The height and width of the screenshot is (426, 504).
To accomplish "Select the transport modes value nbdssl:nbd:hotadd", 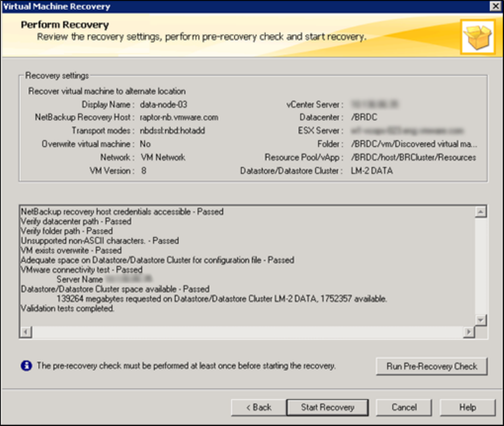I will point(172,130).
